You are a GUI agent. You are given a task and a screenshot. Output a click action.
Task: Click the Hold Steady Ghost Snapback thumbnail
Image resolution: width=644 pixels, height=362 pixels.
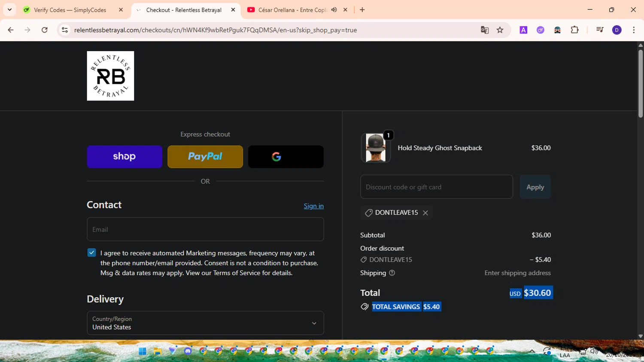click(x=376, y=148)
